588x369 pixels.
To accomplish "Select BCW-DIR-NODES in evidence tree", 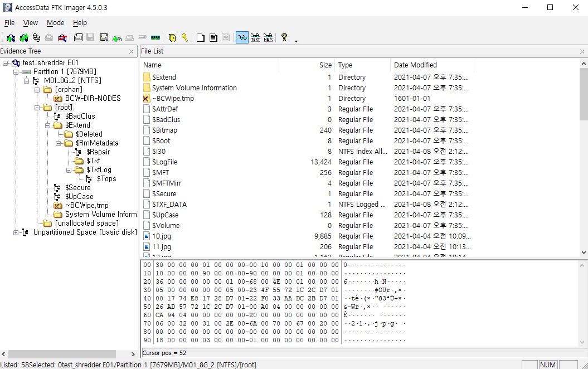I will click(x=93, y=98).
